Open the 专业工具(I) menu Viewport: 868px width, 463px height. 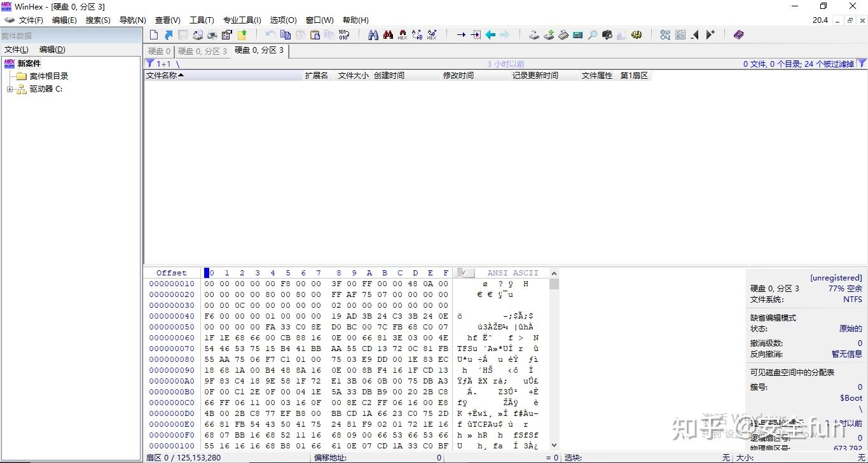(x=242, y=20)
